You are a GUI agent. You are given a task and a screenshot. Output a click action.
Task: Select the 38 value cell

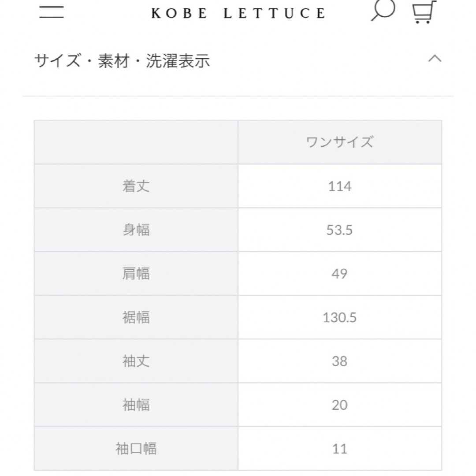340,361
